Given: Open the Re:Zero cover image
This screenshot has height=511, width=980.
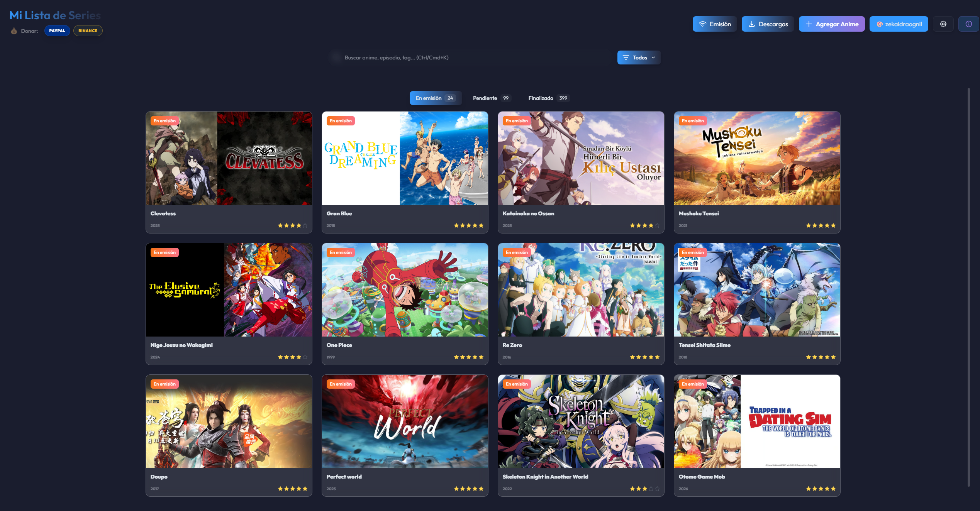Looking at the screenshot, I should click(x=581, y=290).
